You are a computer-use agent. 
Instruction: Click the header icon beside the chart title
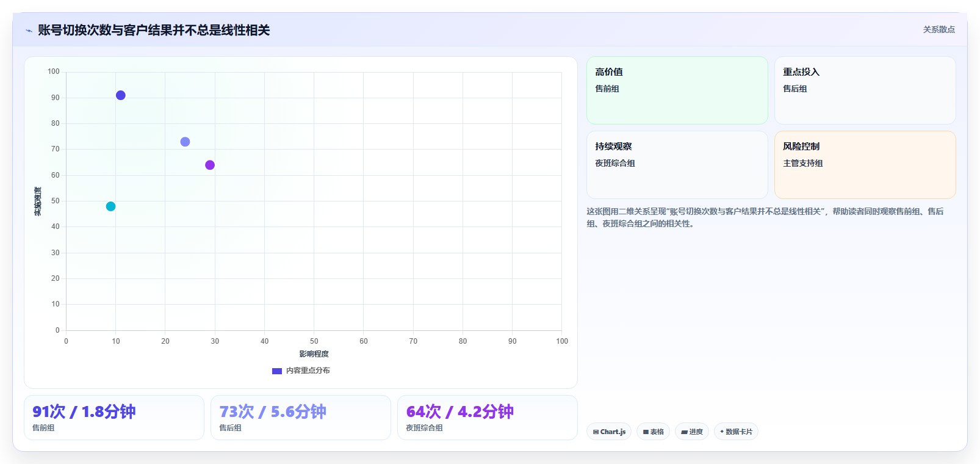coord(29,31)
